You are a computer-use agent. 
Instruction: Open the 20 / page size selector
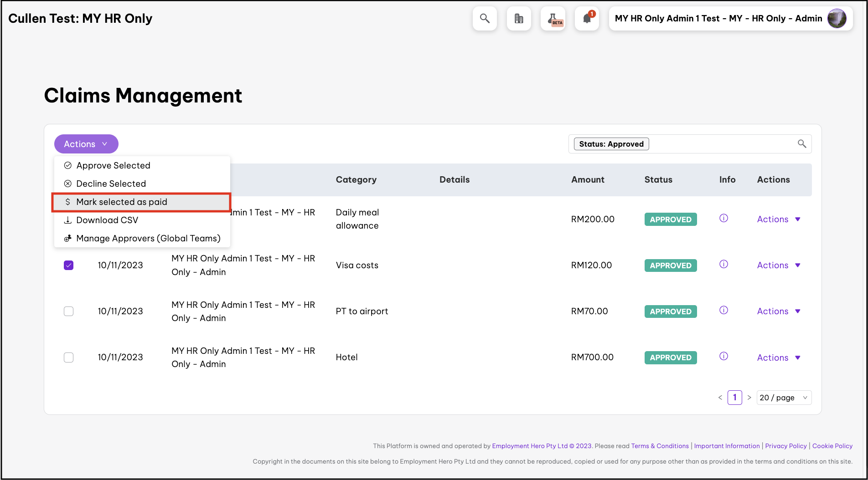[x=784, y=398]
